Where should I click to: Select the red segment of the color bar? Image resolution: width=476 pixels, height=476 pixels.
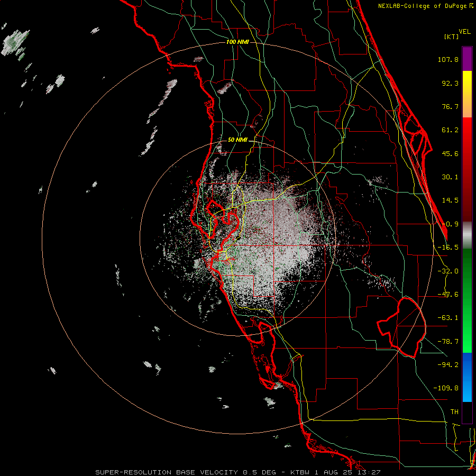point(467,169)
